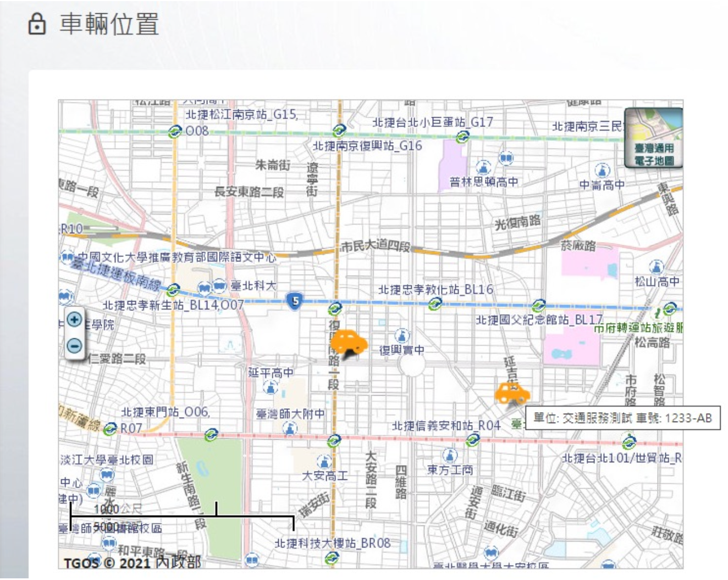This screenshot has height=580, width=728.
Task: Zoom in with the map plus button
Action: pos(74,319)
